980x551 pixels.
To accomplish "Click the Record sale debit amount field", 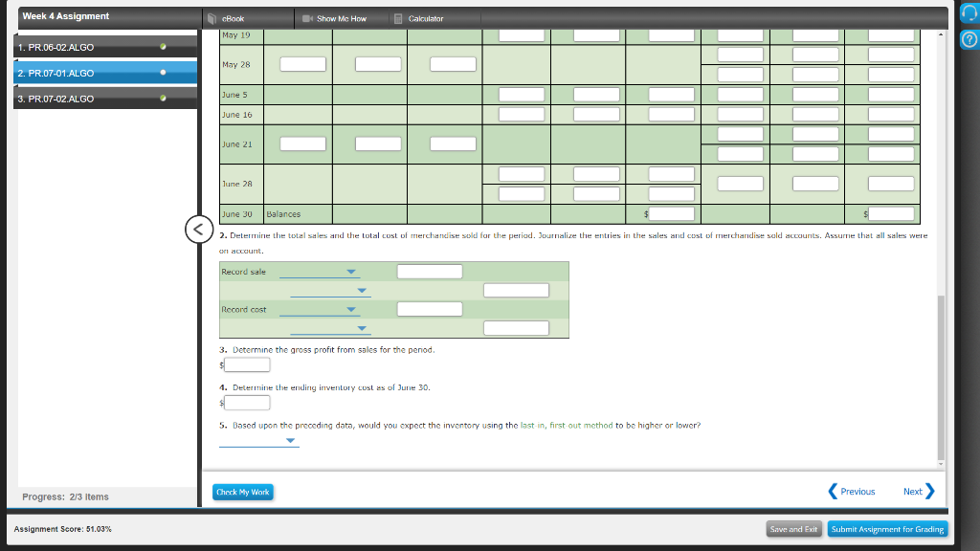I will coord(430,271).
